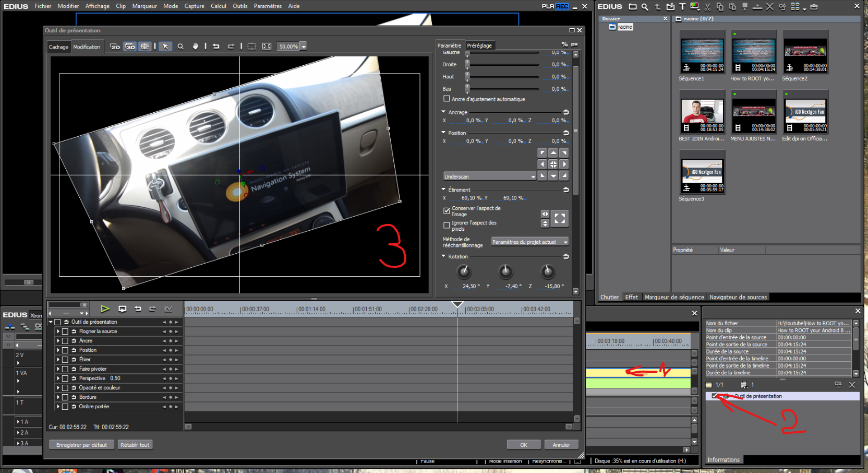Enable keyframe checkbox for 'Faire pivoter'
Image resolution: width=868 pixels, height=473 pixels.
tap(65, 369)
